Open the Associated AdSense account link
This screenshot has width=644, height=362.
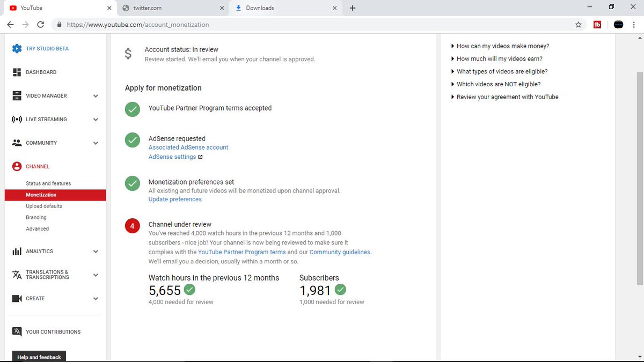pos(188,147)
